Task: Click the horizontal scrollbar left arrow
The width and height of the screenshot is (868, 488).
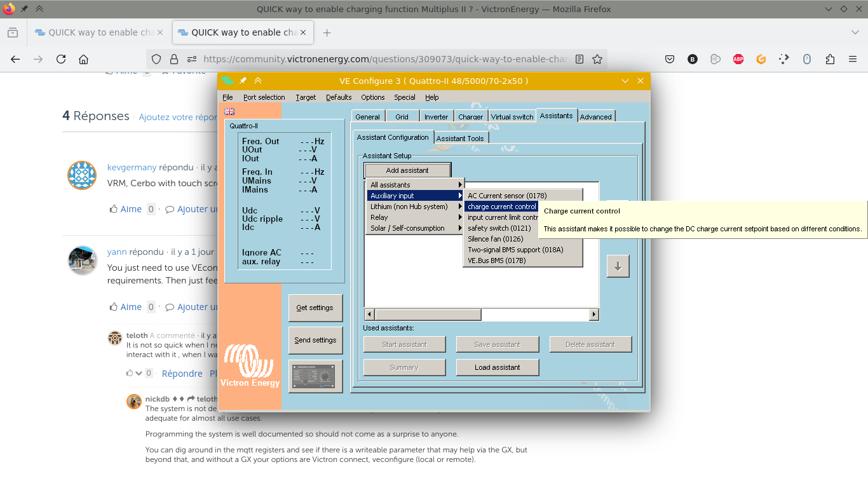Action: pos(369,315)
